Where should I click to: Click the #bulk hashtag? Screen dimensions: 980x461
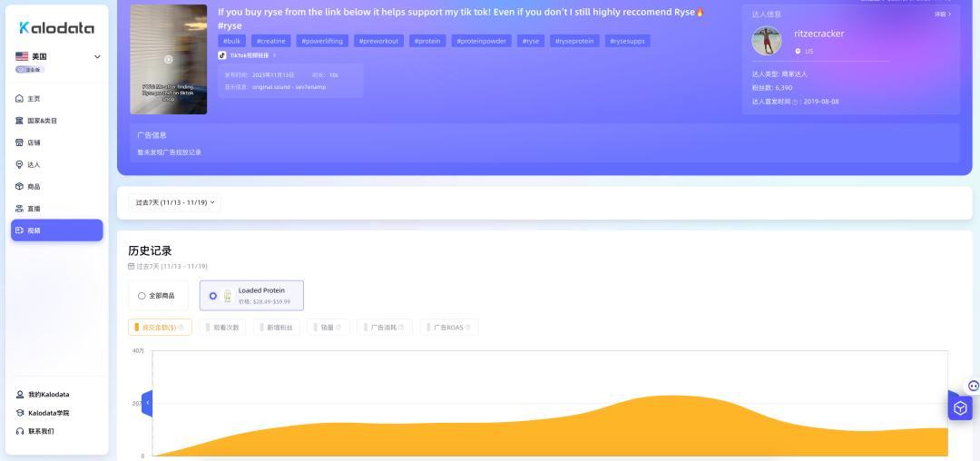tap(231, 41)
